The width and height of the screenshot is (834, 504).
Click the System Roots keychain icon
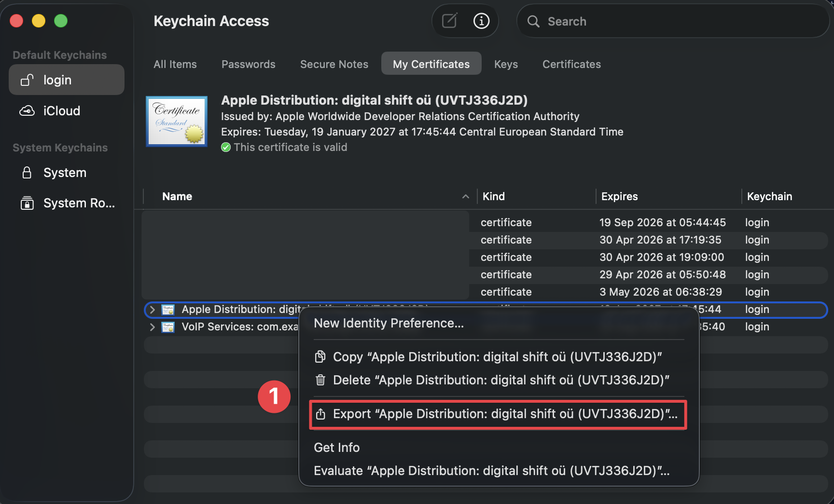coord(27,203)
